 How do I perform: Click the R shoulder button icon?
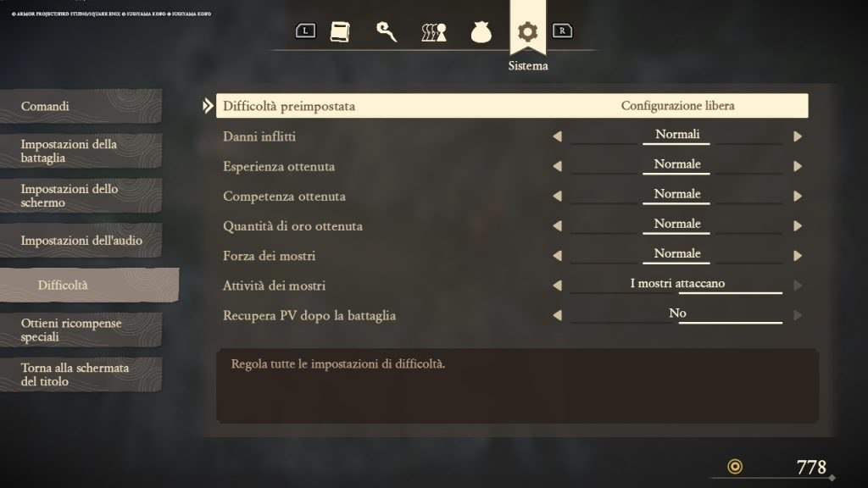coord(563,31)
